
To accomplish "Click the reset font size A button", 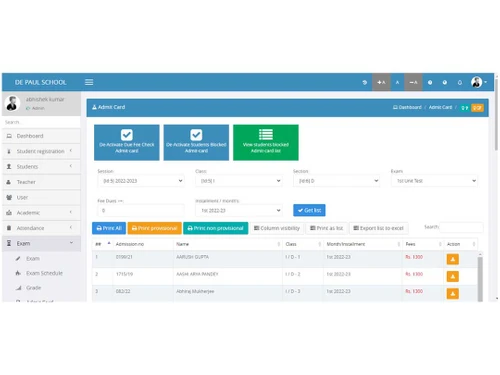I will [397, 82].
